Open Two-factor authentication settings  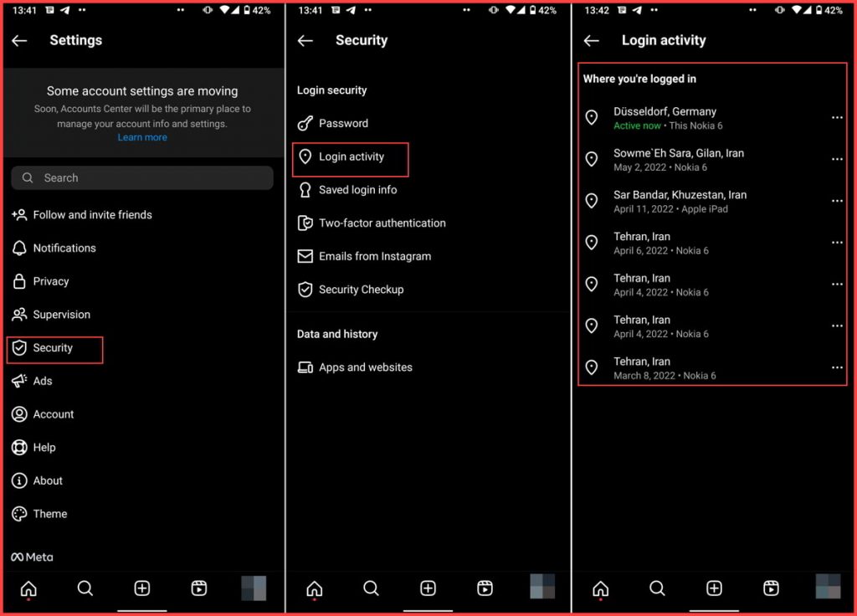382,223
